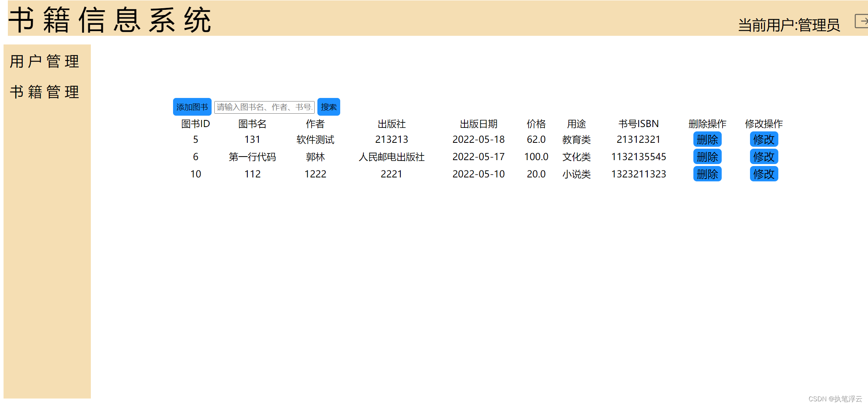Select the author cell 郭林

tap(315, 157)
